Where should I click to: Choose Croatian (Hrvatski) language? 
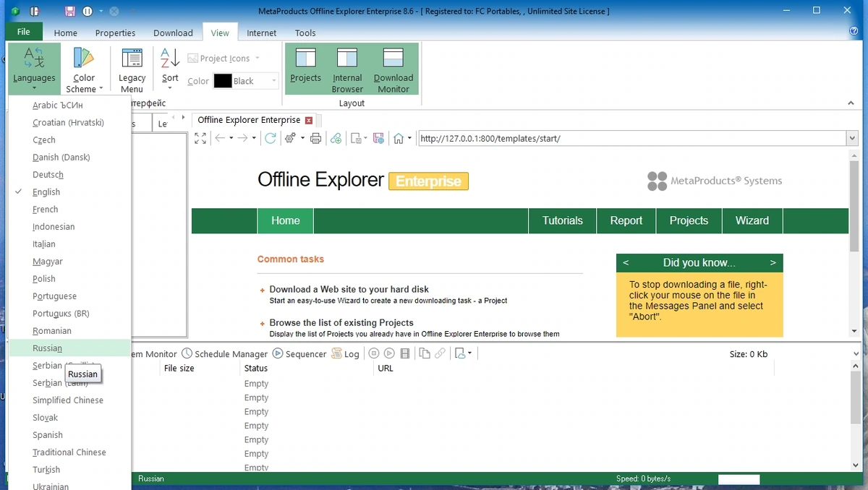coord(69,123)
